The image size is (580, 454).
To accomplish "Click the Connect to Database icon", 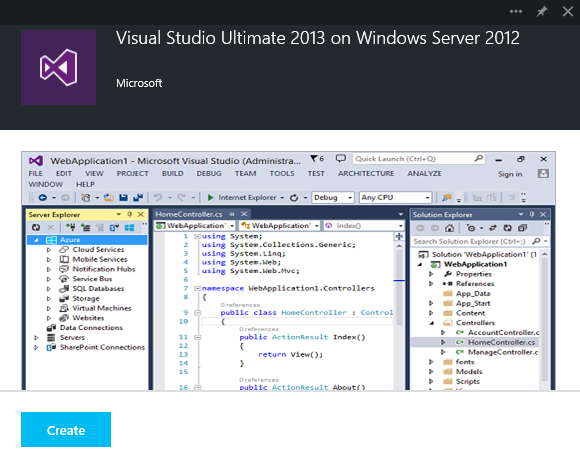I will coord(71,228).
